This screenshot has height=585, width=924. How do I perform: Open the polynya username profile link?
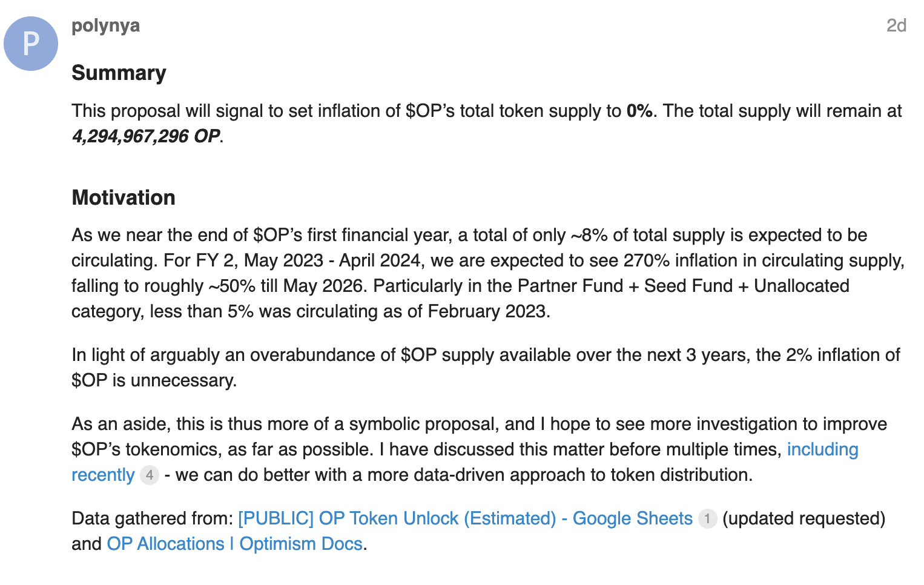[105, 25]
